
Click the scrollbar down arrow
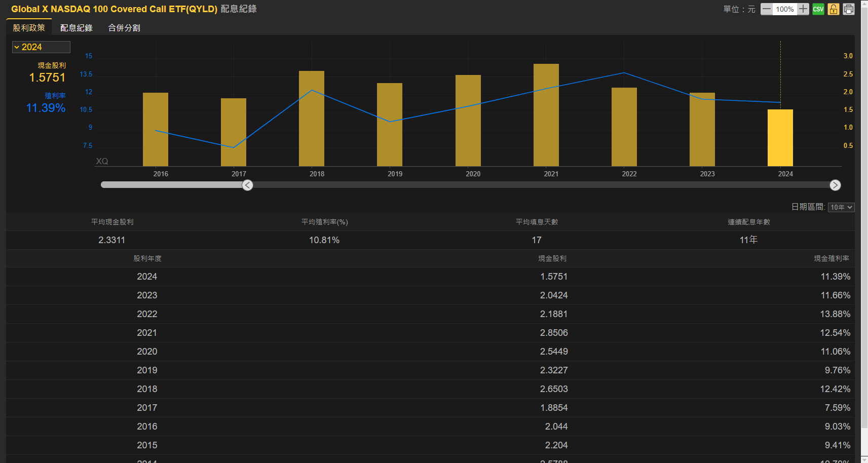coord(864,460)
